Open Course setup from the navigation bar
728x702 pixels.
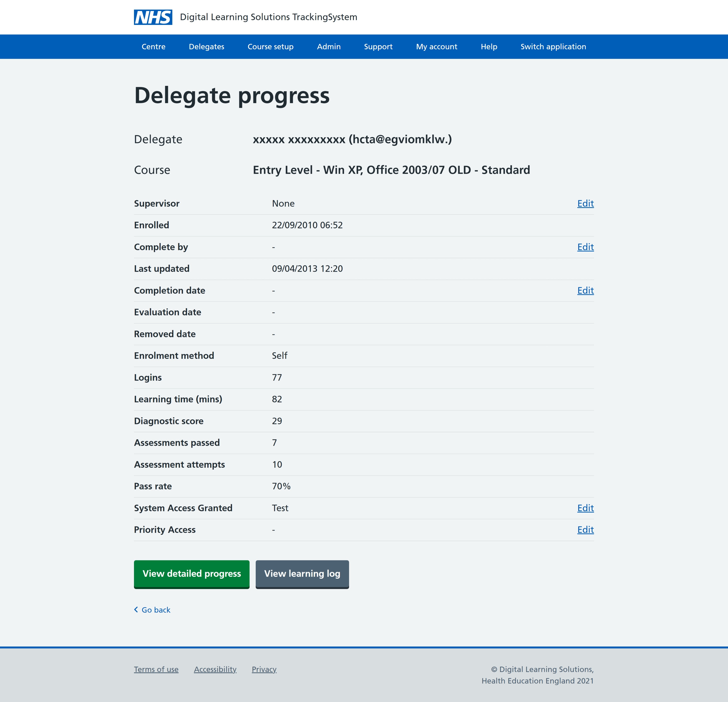270,46
